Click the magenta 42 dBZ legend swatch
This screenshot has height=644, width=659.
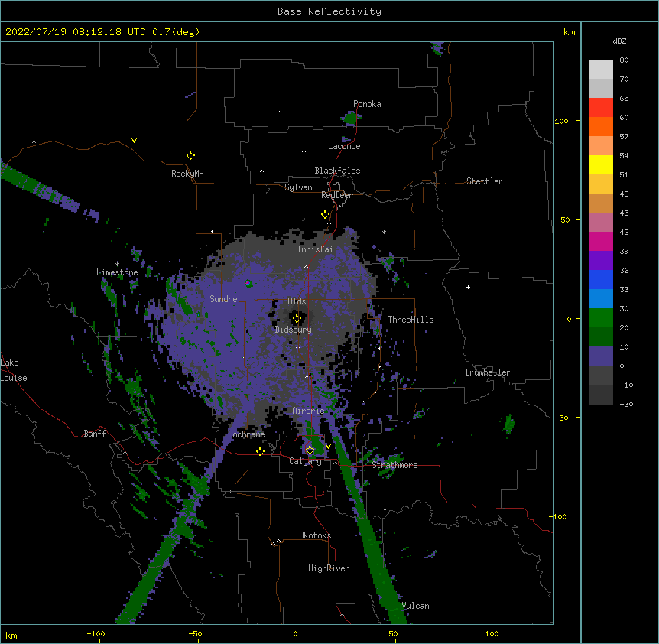pyautogui.click(x=601, y=241)
